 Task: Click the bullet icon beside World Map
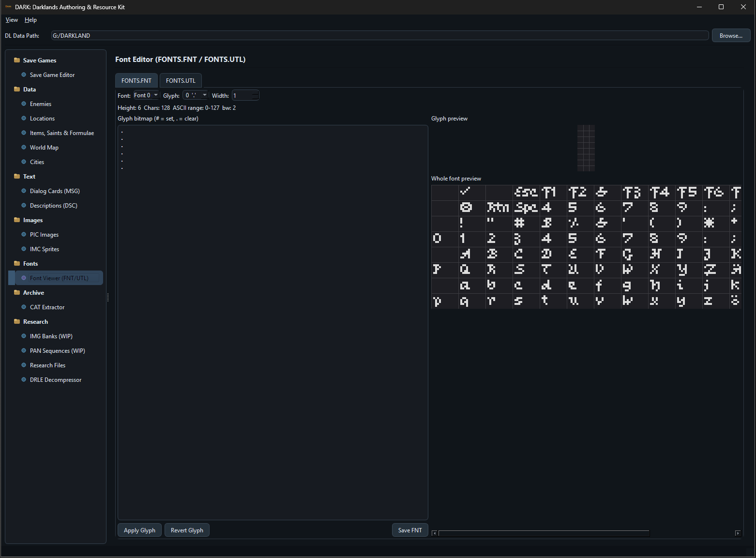[24, 148]
